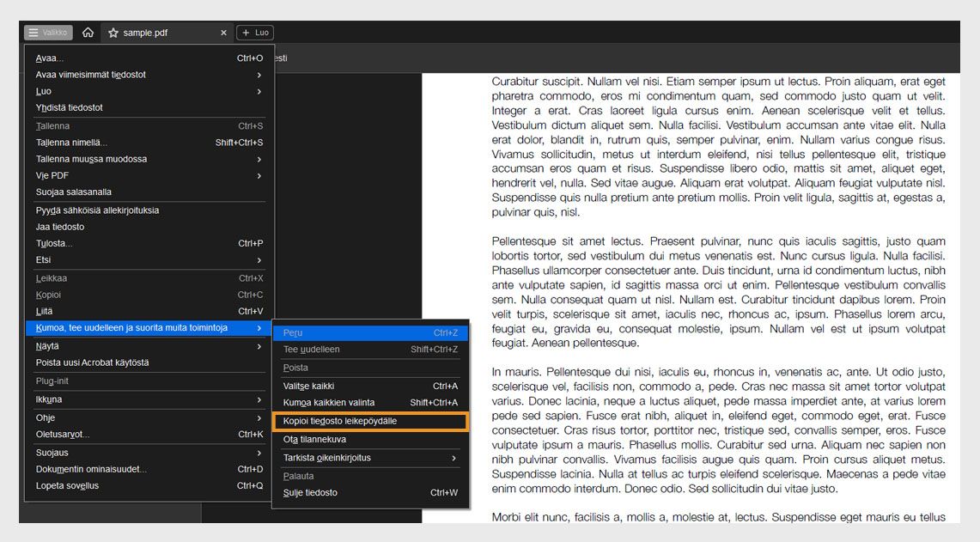Expand Tallenna muussa muodossa submenu
The image size is (980, 542).
149,159
